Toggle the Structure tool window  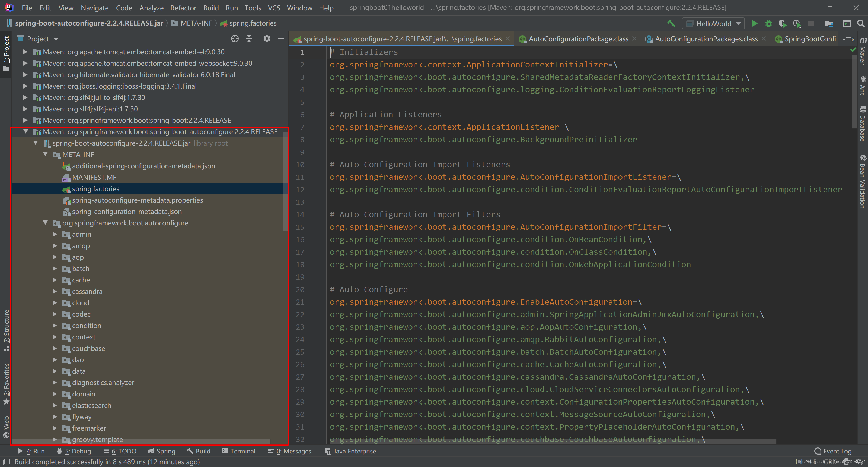coord(6,330)
